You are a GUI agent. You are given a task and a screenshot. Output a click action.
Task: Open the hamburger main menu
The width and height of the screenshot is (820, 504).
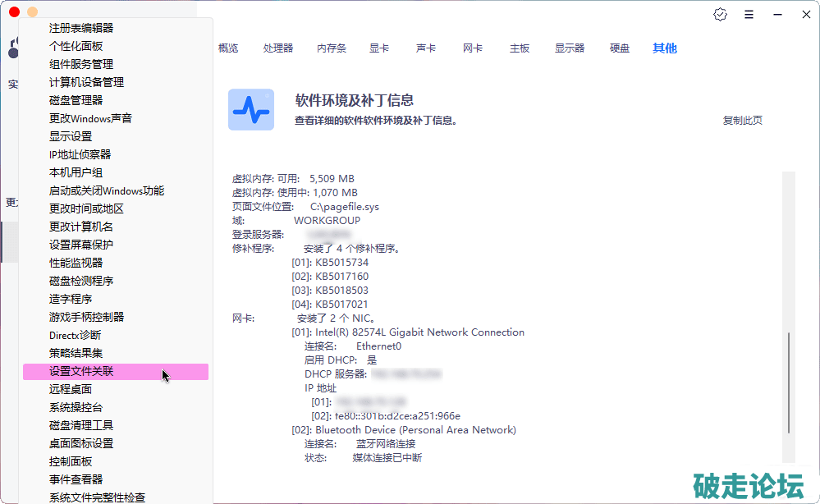749,14
